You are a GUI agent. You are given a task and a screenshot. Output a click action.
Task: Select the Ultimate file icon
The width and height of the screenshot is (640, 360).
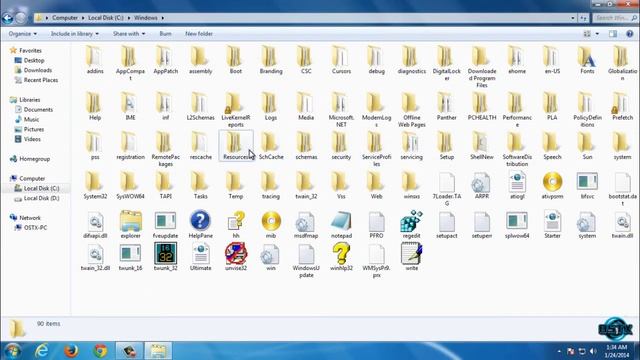coord(200,253)
